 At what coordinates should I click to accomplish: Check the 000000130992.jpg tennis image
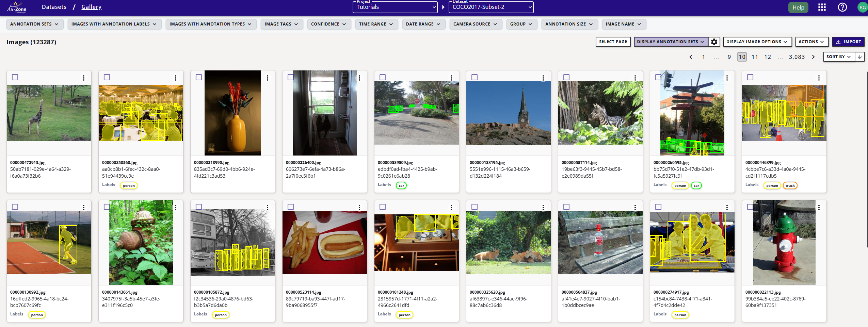[x=15, y=207]
